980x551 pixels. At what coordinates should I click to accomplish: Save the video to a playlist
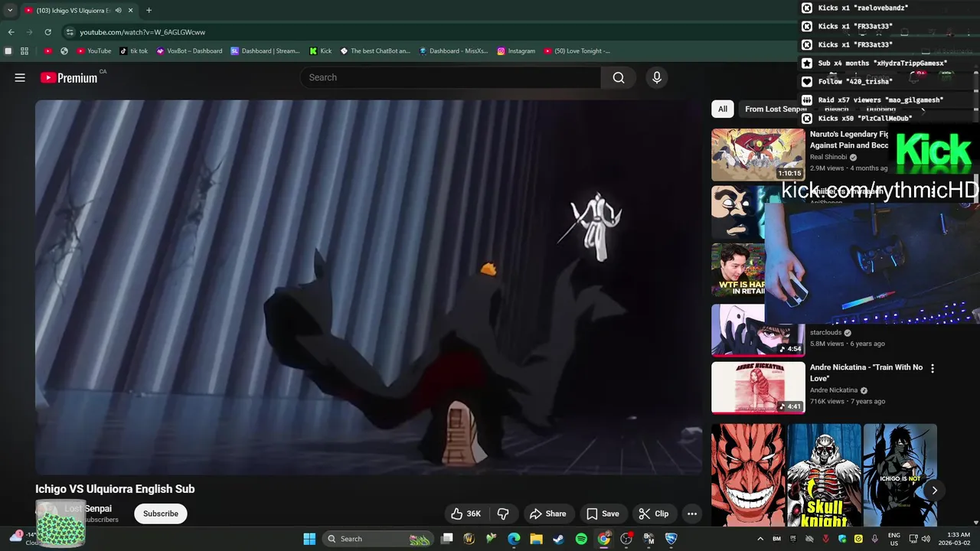point(603,514)
